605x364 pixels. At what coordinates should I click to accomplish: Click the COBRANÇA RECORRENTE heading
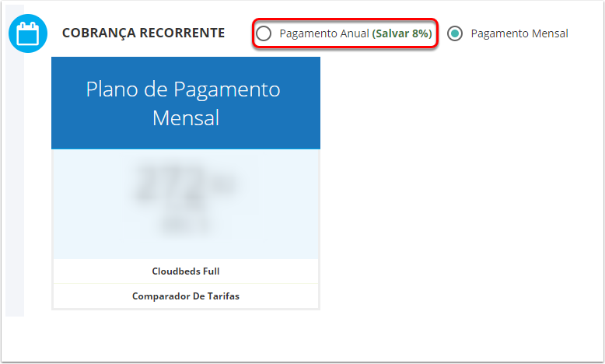(144, 33)
